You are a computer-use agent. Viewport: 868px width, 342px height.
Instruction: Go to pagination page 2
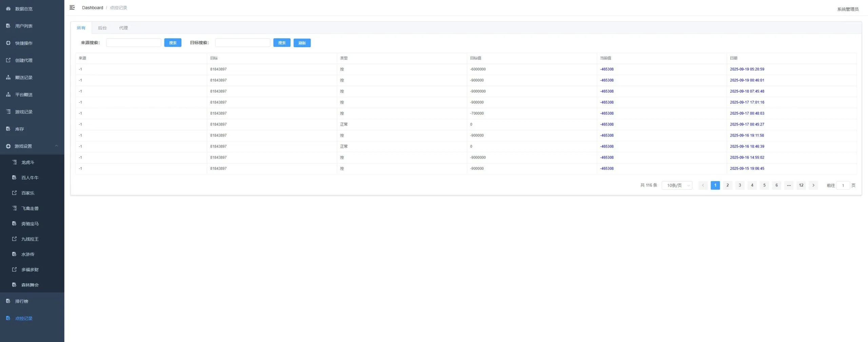tap(728, 185)
